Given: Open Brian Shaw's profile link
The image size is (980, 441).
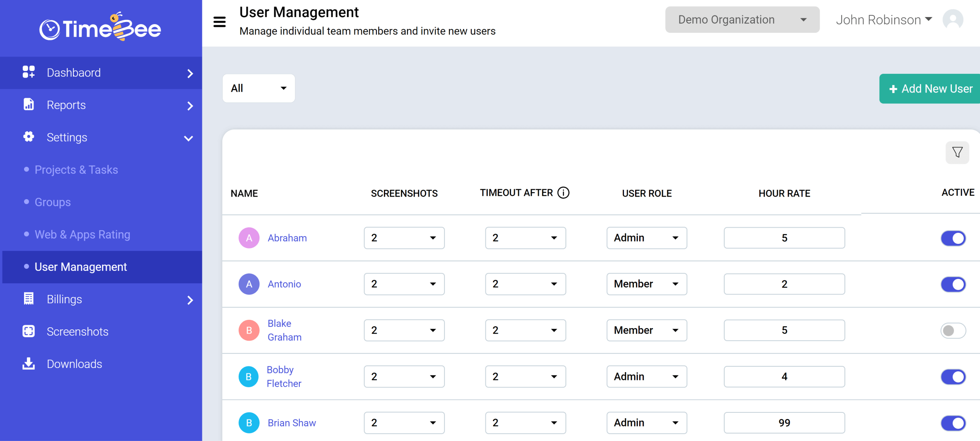Looking at the screenshot, I should click(x=292, y=423).
